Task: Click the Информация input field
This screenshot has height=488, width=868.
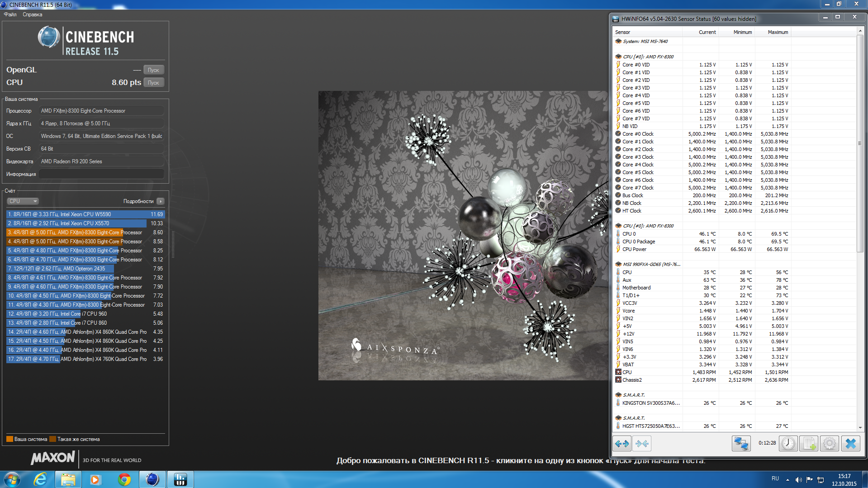Action: click(x=101, y=174)
